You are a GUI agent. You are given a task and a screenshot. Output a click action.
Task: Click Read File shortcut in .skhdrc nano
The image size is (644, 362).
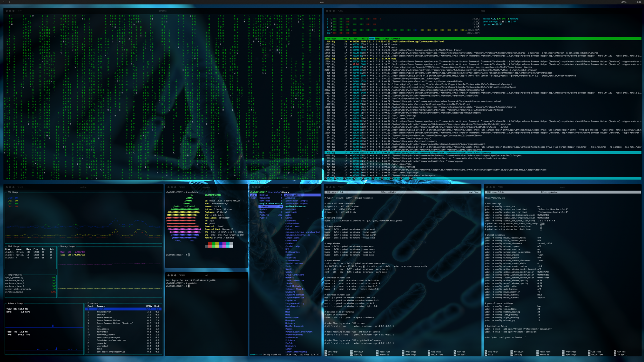pyautogui.click(x=383, y=352)
